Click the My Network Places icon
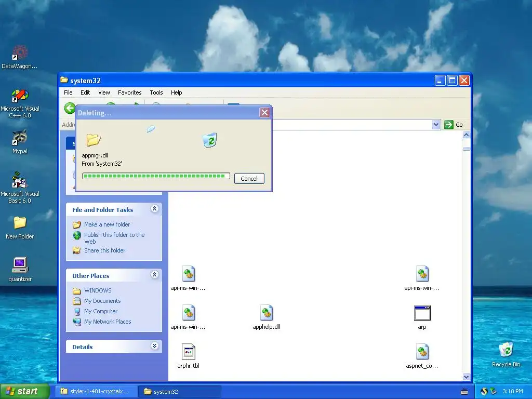This screenshot has height=399, width=532. click(x=77, y=322)
